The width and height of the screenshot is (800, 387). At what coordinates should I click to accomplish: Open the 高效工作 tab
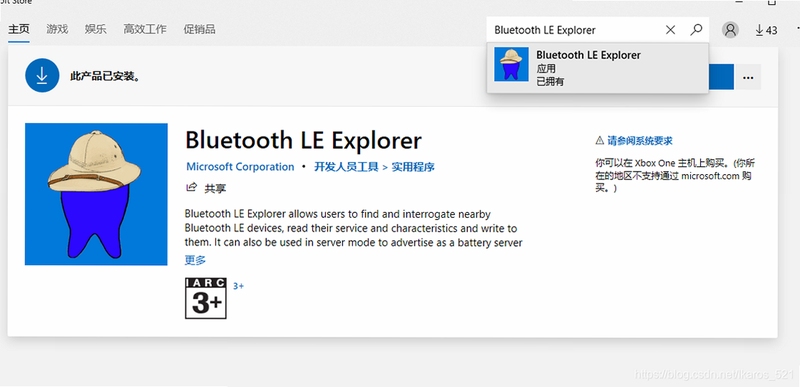[x=145, y=29]
